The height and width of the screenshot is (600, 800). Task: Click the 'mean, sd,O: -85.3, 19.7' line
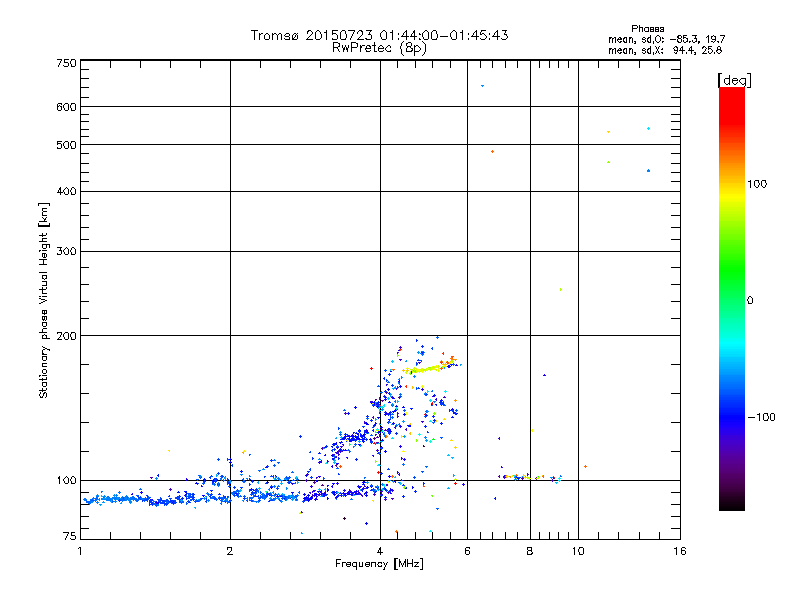click(x=666, y=39)
